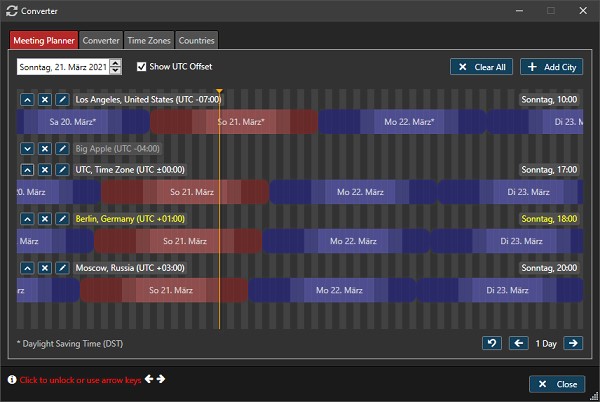Edit the Big Apple entry
The width and height of the screenshot is (600, 402).
click(61, 148)
